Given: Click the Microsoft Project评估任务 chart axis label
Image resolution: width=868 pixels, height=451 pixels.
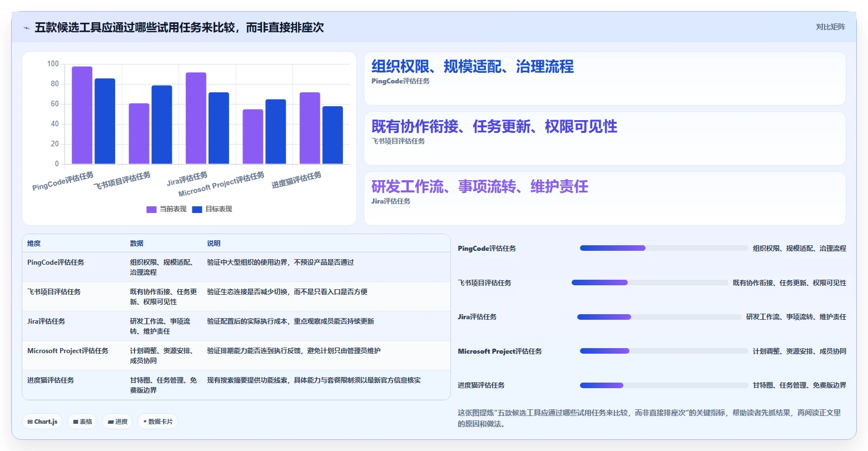Looking at the screenshot, I should coord(221,185).
